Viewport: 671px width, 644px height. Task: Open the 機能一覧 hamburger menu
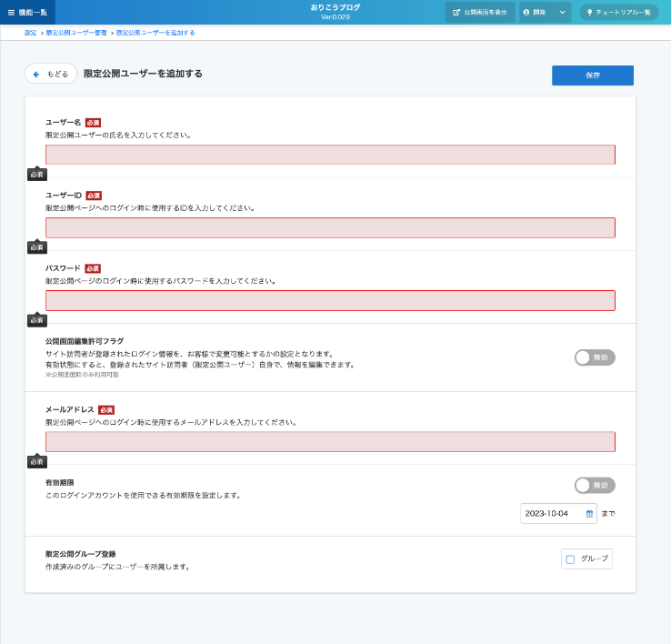pyautogui.click(x=27, y=13)
